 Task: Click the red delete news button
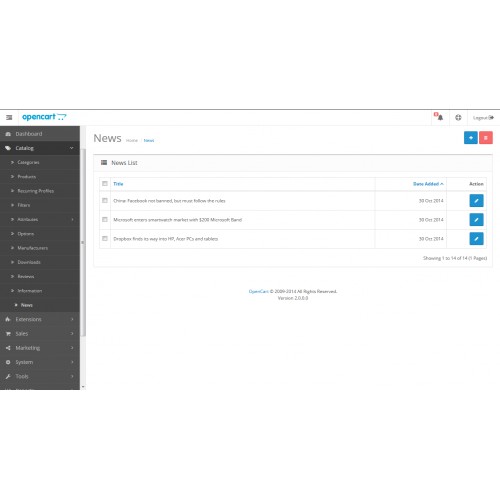[x=486, y=138]
